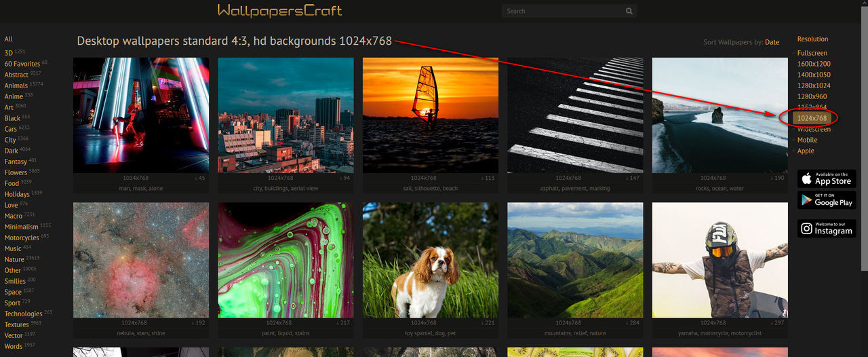Image resolution: width=868 pixels, height=357 pixels.
Task: Show All wallpaper categories
Action: (x=8, y=39)
